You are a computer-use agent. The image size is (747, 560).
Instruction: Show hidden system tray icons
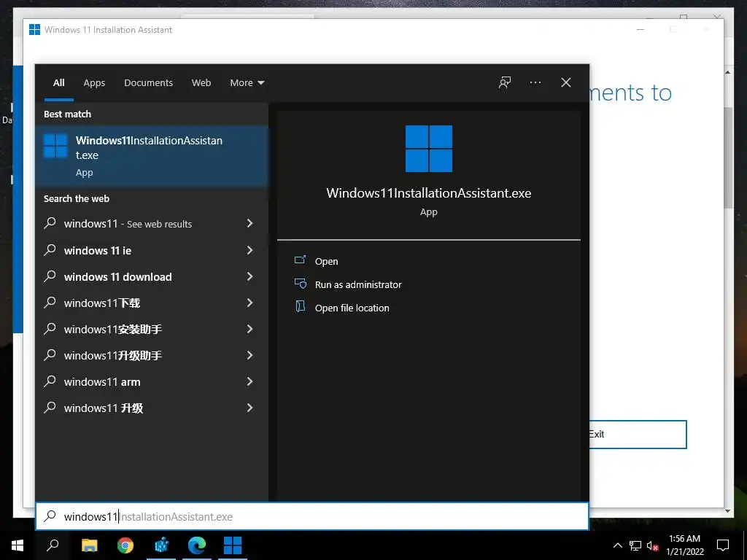click(x=617, y=545)
